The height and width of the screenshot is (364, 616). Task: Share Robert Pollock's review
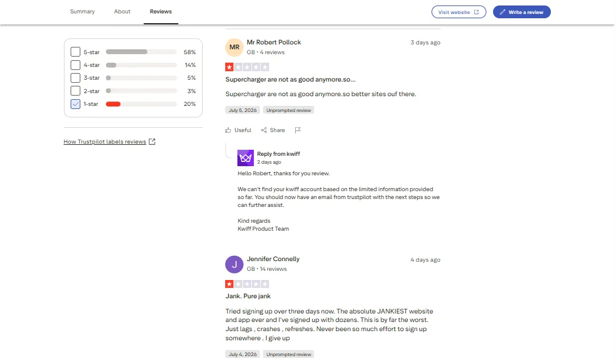273,130
